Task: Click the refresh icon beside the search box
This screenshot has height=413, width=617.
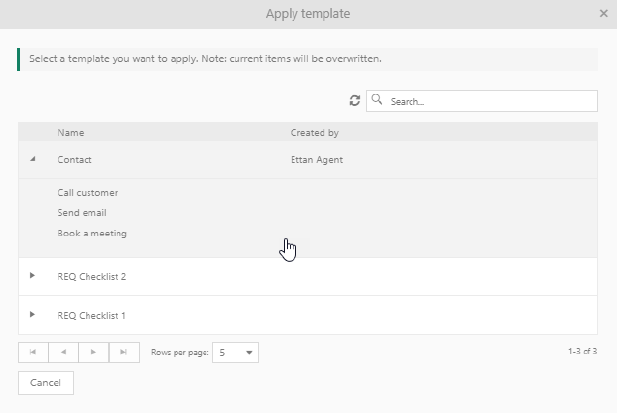Action: pyautogui.click(x=354, y=101)
